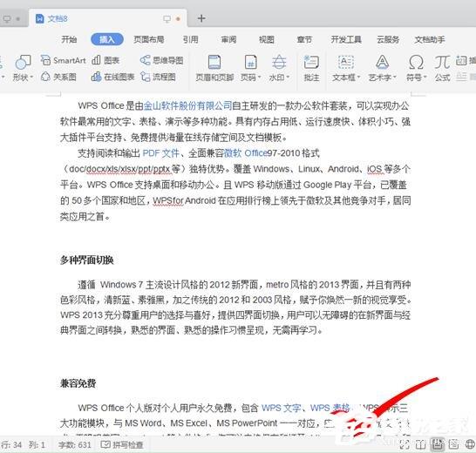This screenshot has height=453, width=476.
Task: Switch to page layout view in status bar
Action: tap(437, 444)
